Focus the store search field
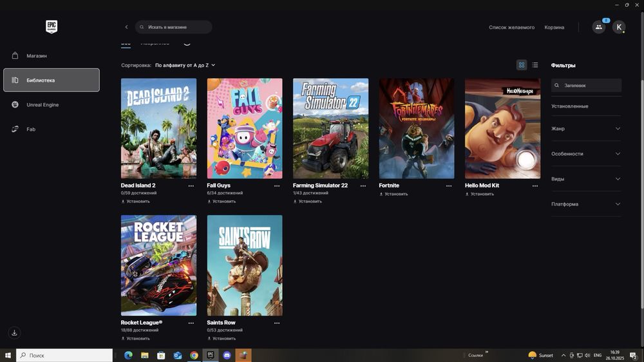The height and width of the screenshot is (362, 644). click(173, 27)
